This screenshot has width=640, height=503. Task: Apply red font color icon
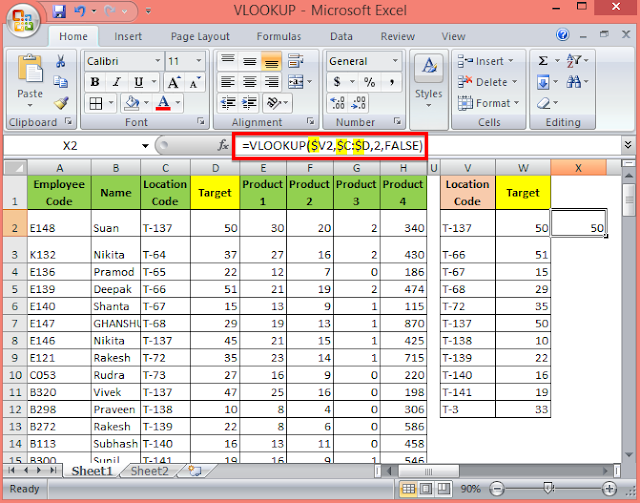point(163,103)
